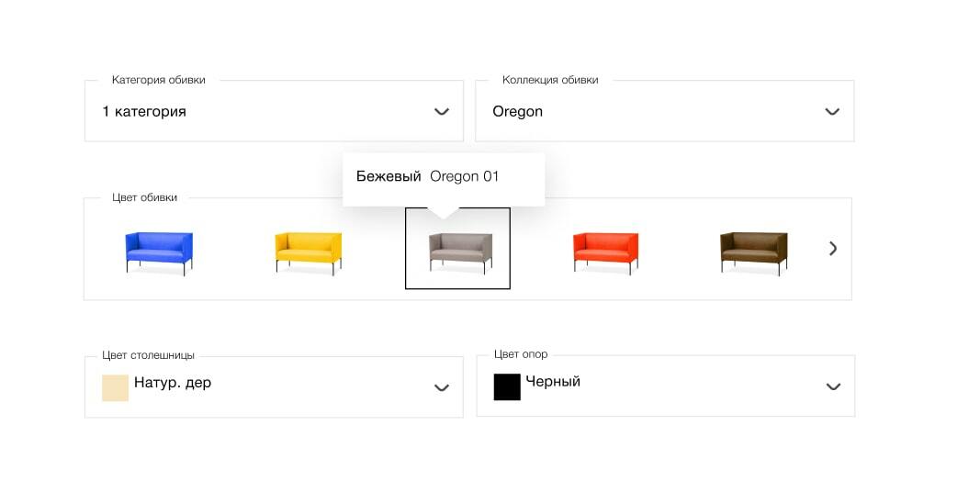Select the orange-red sofa upholstery

click(605, 252)
